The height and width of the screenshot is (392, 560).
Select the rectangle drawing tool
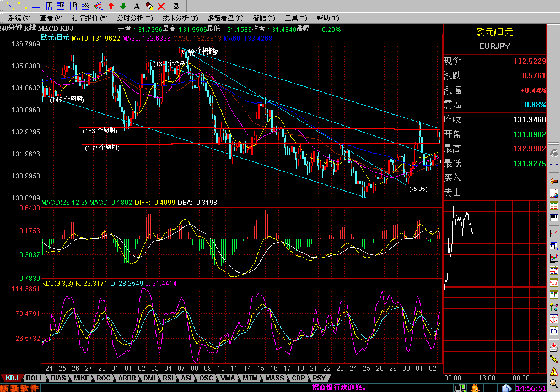point(23,6)
